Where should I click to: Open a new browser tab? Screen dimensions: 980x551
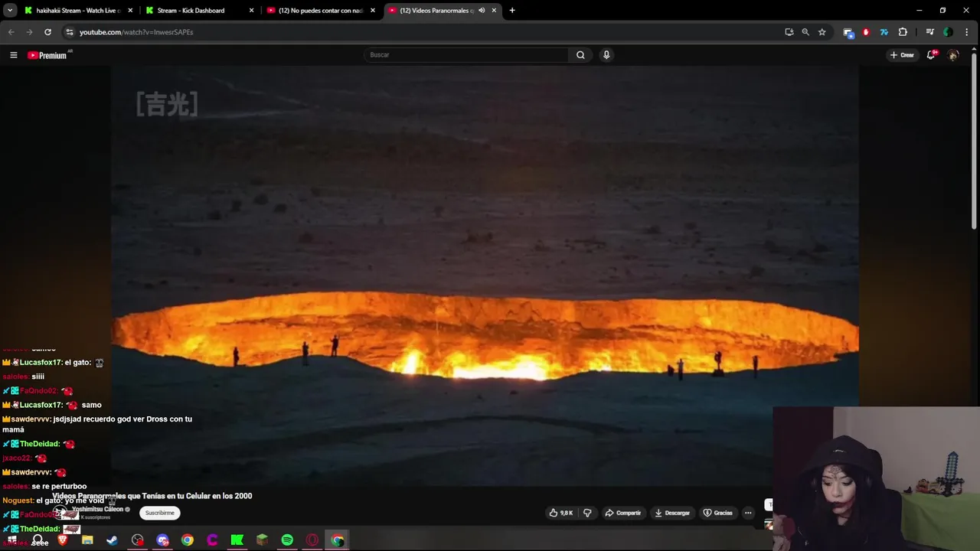coord(512,11)
